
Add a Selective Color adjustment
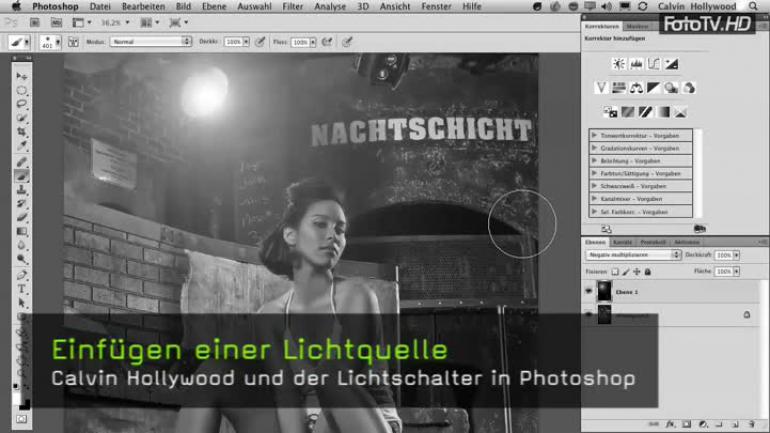pyautogui.click(x=681, y=112)
